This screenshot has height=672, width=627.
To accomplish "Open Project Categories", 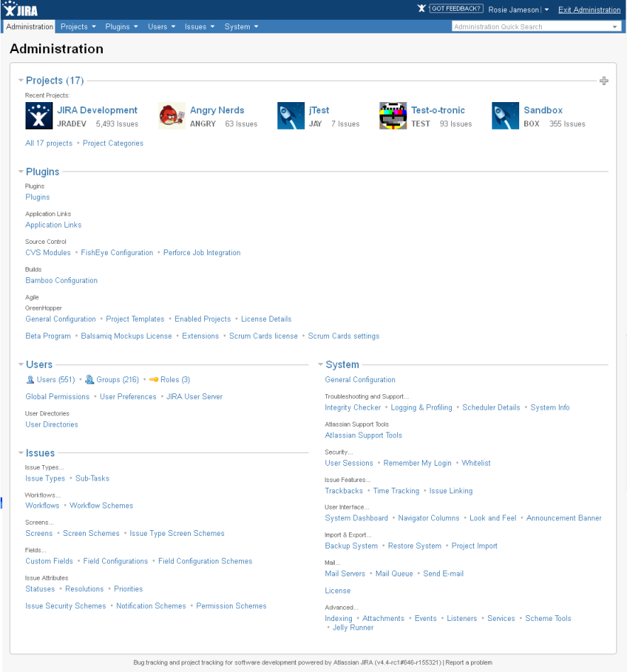I will pos(113,143).
